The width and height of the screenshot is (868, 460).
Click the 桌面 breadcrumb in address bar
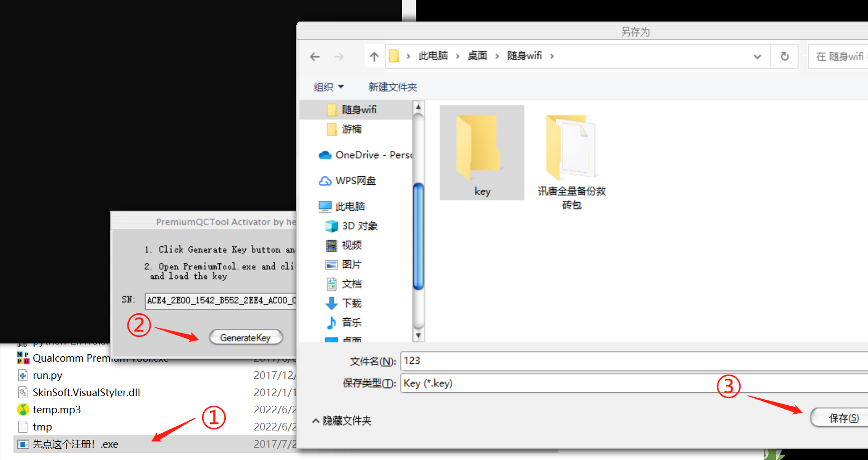pyautogui.click(x=477, y=56)
